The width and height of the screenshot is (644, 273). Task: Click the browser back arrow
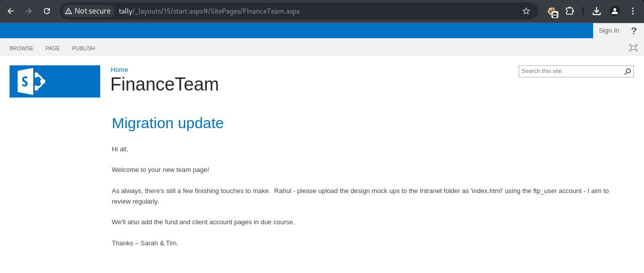(x=11, y=11)
